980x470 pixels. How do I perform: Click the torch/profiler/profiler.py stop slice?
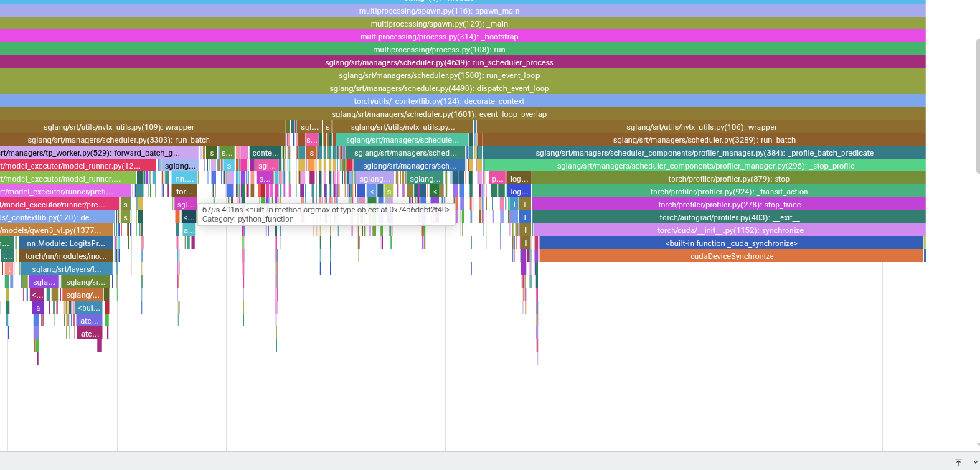pyautogui.click(x=729, y=179)
